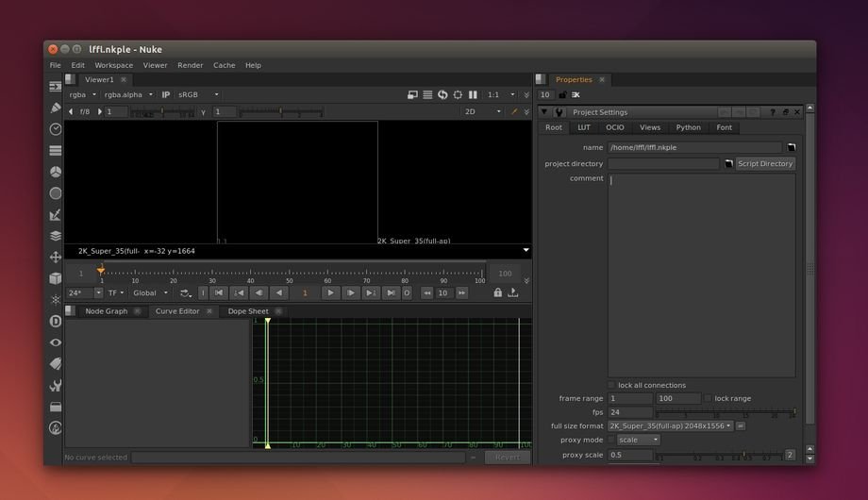This screenshot has width=868, height=500.
Task: Open the Render menu
Action: pyautogui.click(x=190, y=65)
